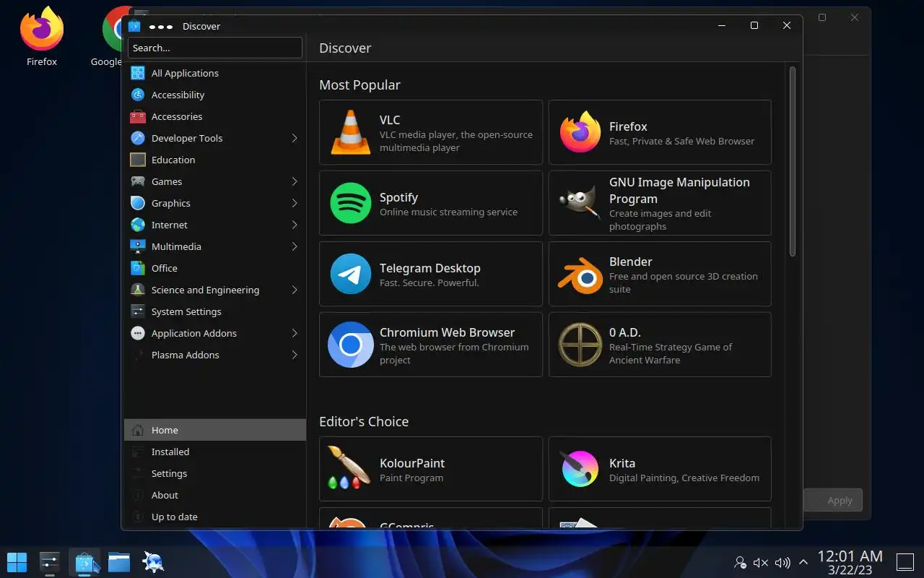Click the Telegram paper plane icon

pos(351,274)
